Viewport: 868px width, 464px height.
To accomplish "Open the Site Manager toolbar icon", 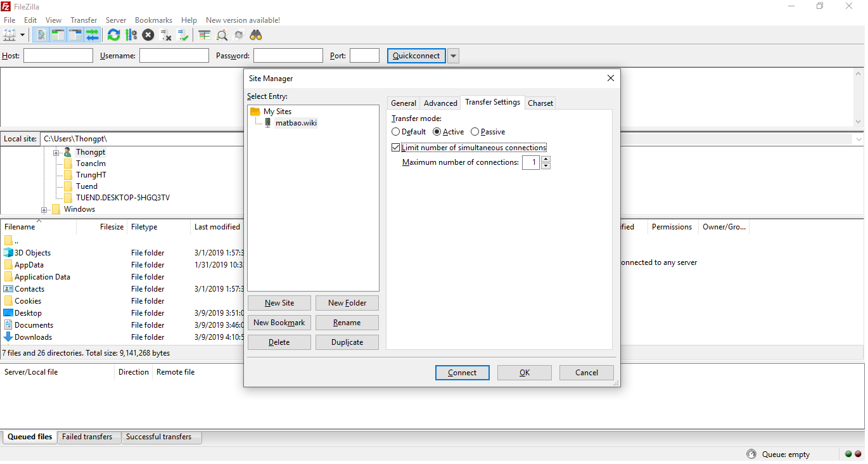I will click(10, 35).
